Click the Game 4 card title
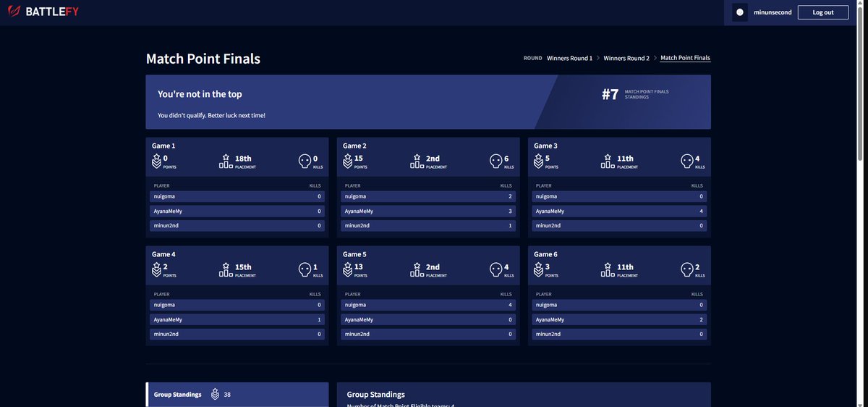The height and width of the screenshot is (407, 868). (163, 254)
